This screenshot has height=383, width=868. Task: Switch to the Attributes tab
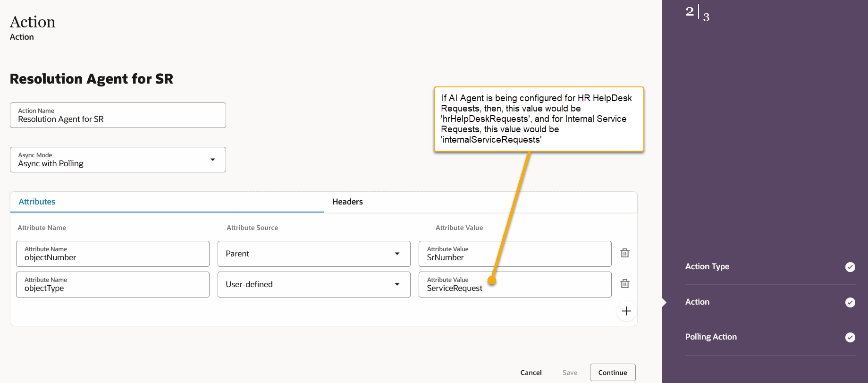pyautogui.click(x=37, y=202)
